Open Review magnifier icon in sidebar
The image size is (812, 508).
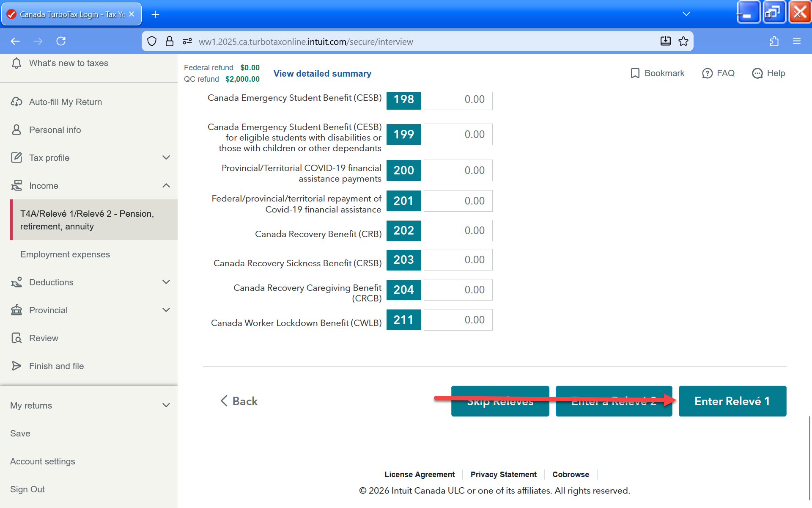(16, 338)
